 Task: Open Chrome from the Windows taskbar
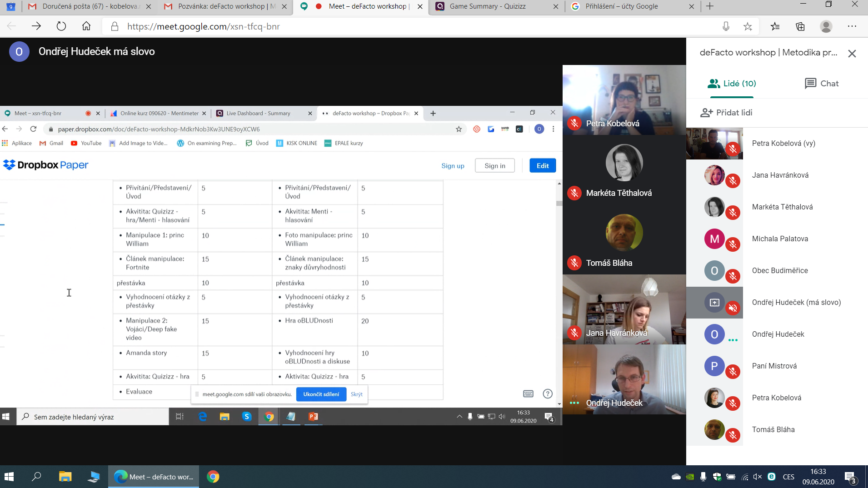coord(213,477)
